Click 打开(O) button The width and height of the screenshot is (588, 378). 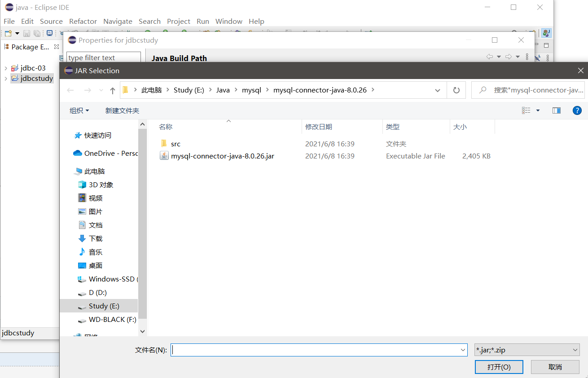point(499,367)
